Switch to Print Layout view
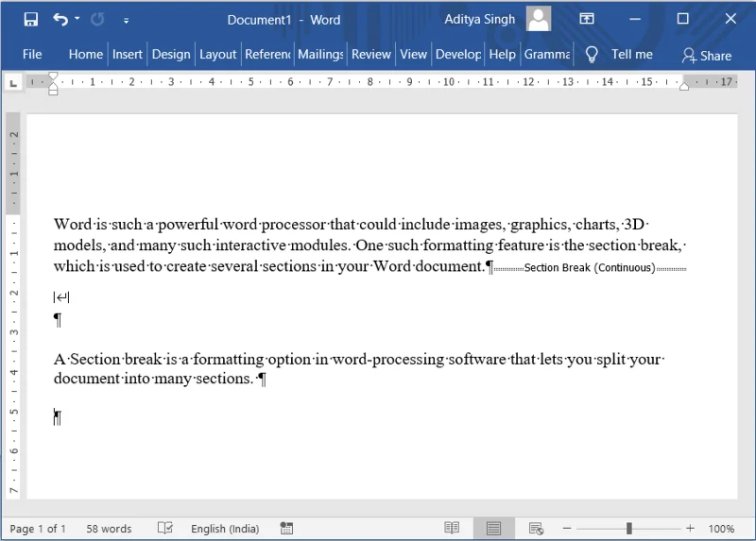The image size is (756, 541). pyautogui.click(x=493, y=528)
